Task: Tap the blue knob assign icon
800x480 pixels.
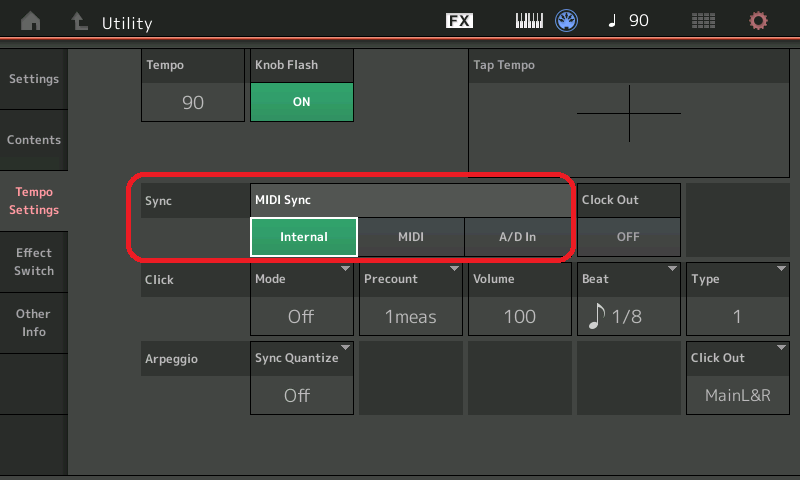Action: [x=568, y=21]
